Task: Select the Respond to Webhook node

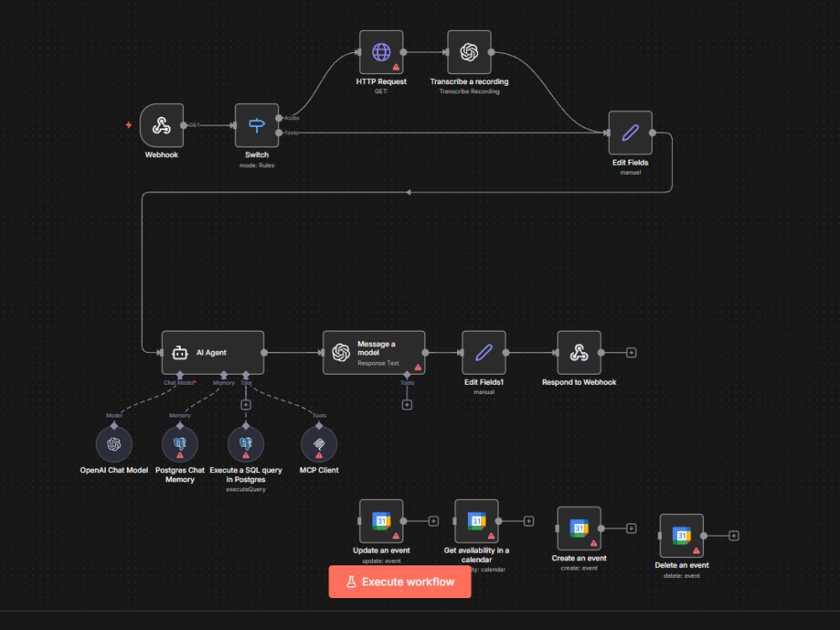Action: coord(579,353)
